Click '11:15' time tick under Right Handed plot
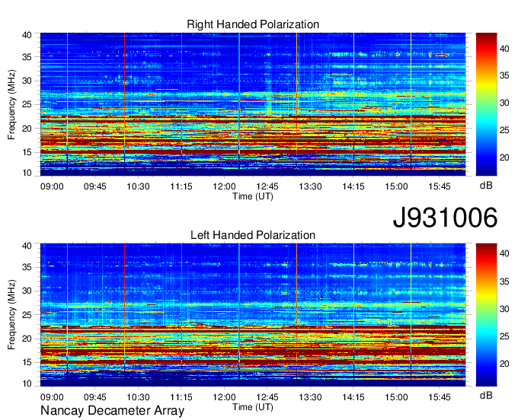The width and height of the screenshot is (518, 420). coord(181,186)
